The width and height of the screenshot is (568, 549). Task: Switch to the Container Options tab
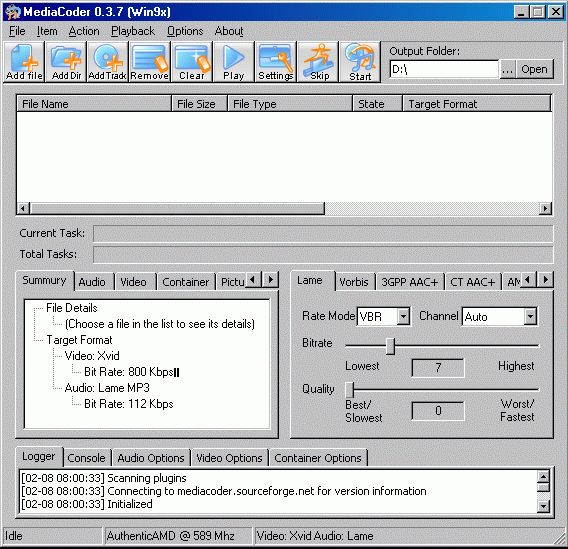click(318, 458)
